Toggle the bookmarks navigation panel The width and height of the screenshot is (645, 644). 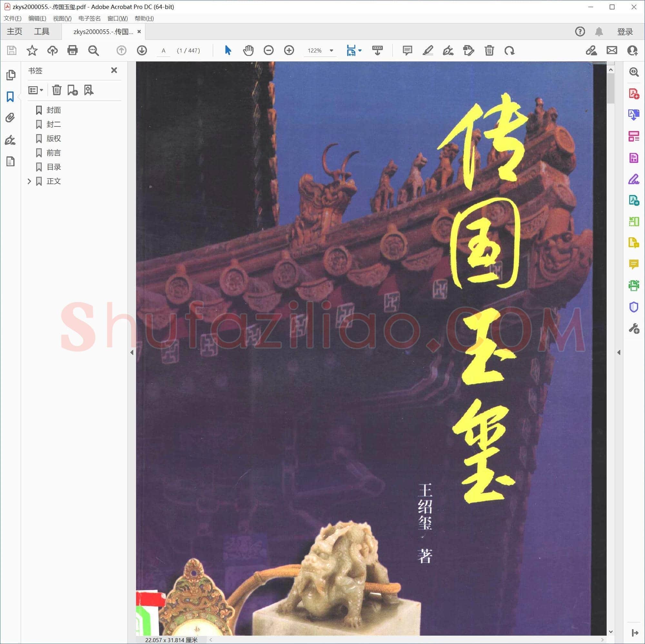pyautogui.click(x=10, y=97)
